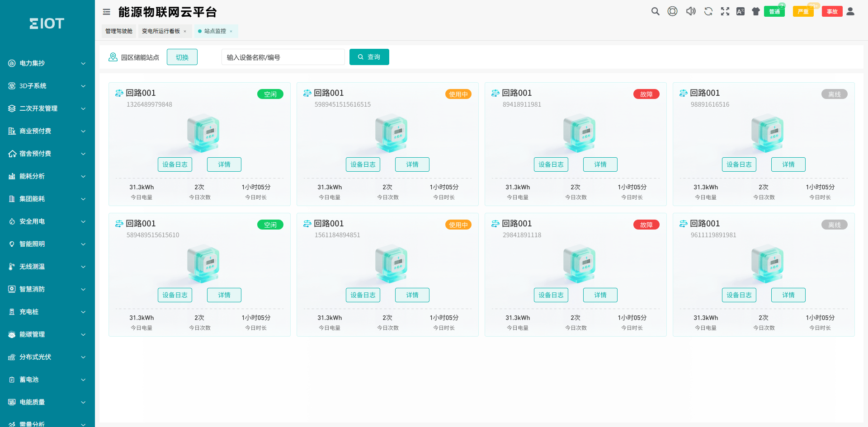Open 设备日志 for device 1326489979848
Image resolution: width=868 pixels, height=427 pixels.
tap(175, 164)
